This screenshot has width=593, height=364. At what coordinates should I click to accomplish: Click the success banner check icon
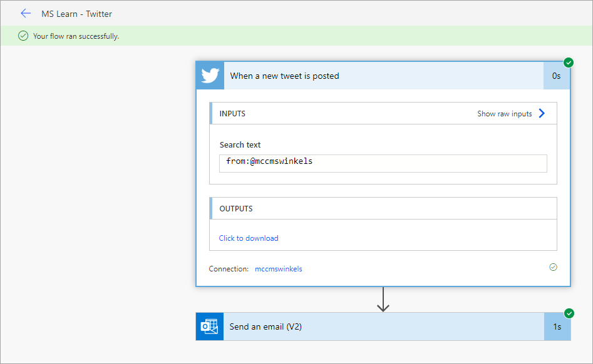coord(23,36)
